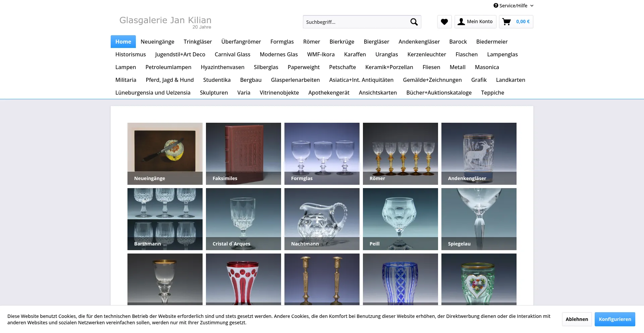Open the Peill glass tile

(400, 219)
